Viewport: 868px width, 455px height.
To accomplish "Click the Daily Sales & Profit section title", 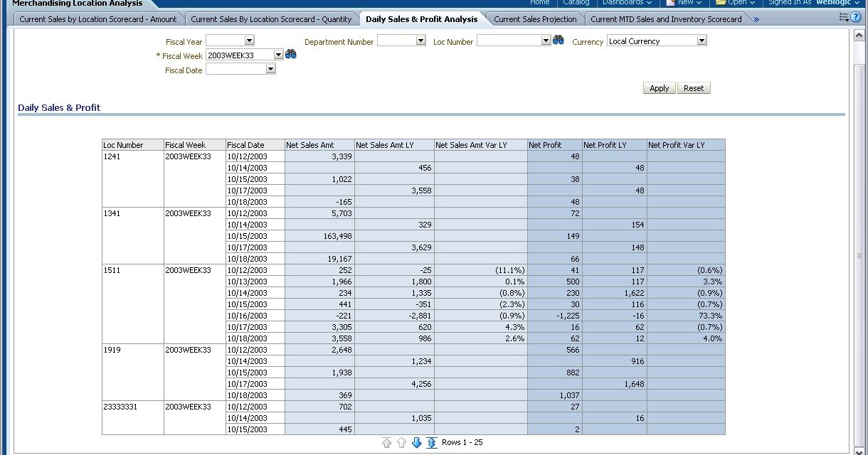I will tap(59, 107).
